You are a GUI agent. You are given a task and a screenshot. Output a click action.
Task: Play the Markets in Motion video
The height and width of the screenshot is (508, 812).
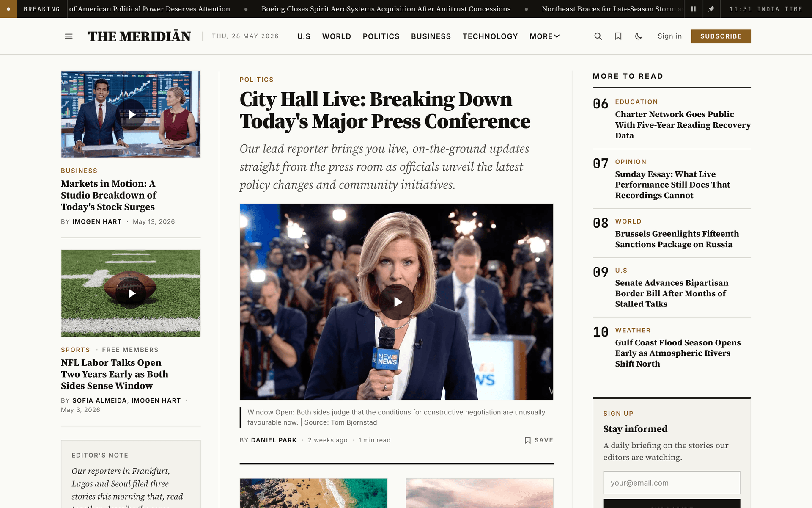tap(131, 114)
